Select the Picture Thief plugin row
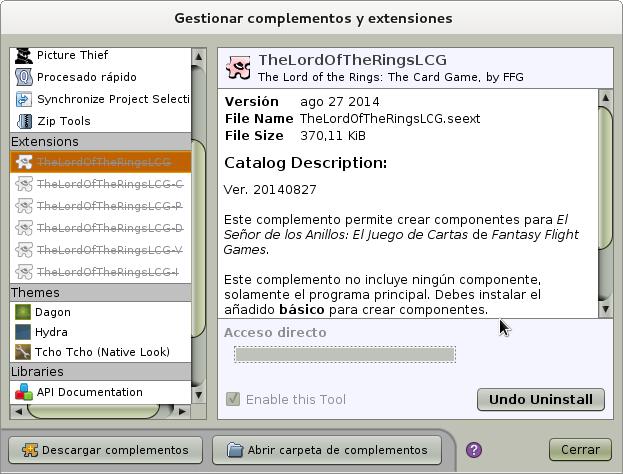623x474 pixels. (x=101, y=55)
